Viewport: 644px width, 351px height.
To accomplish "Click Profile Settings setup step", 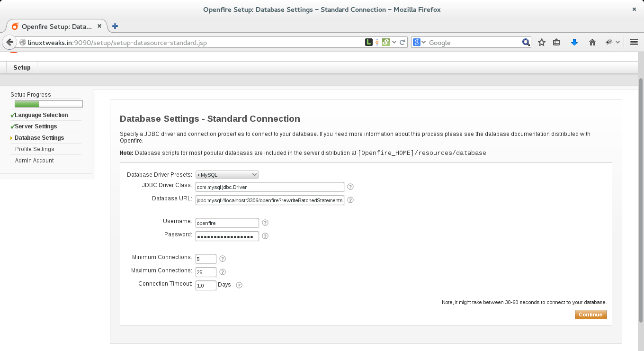I will pyautogui.click(x=35, y=149).
